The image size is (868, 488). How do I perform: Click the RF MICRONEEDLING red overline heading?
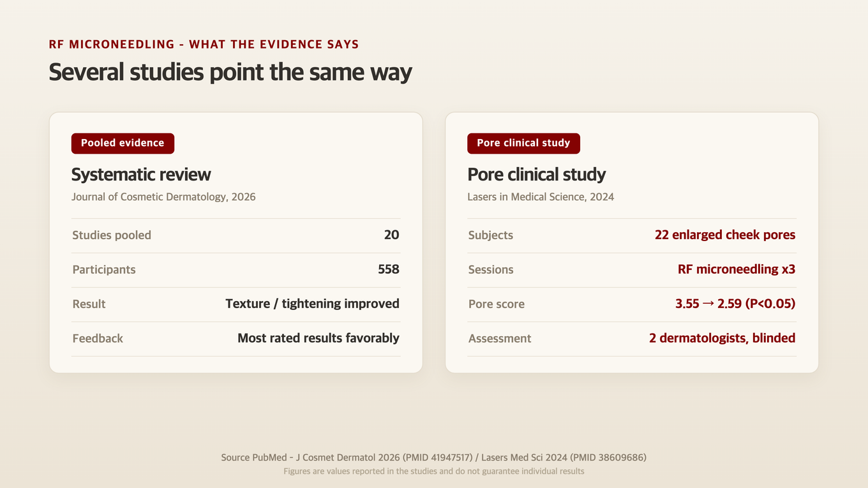click(x=204, y=44)
